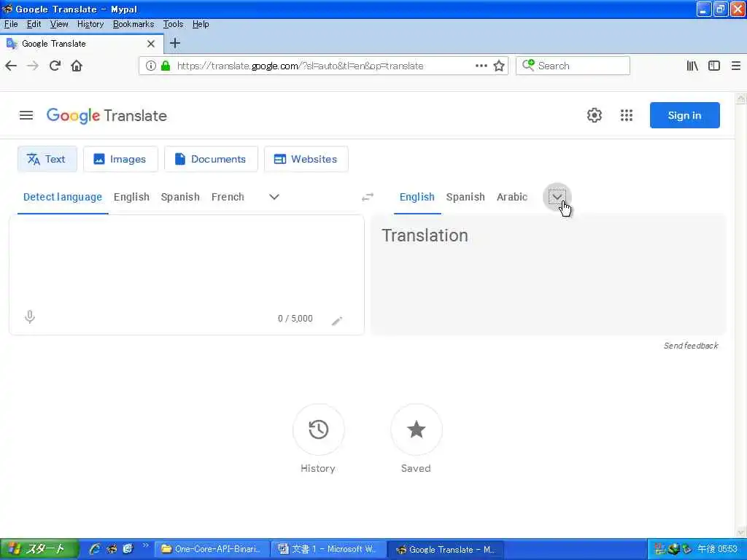
Task: Choose Spanish as target language
Action: coord(465,197)
